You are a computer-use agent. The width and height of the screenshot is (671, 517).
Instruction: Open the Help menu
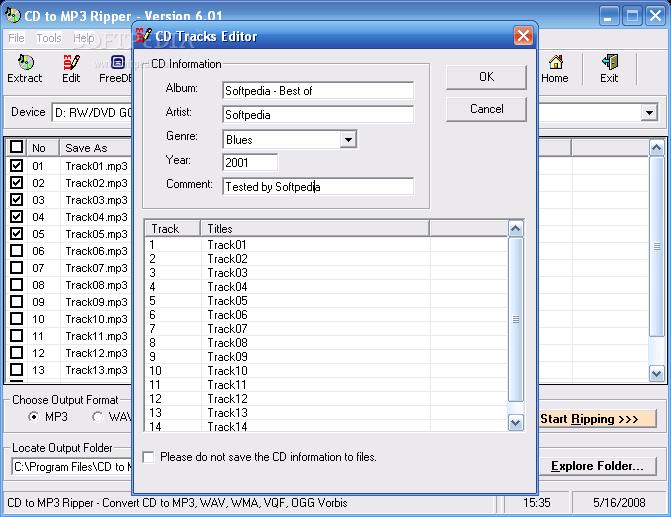point(83,38)
